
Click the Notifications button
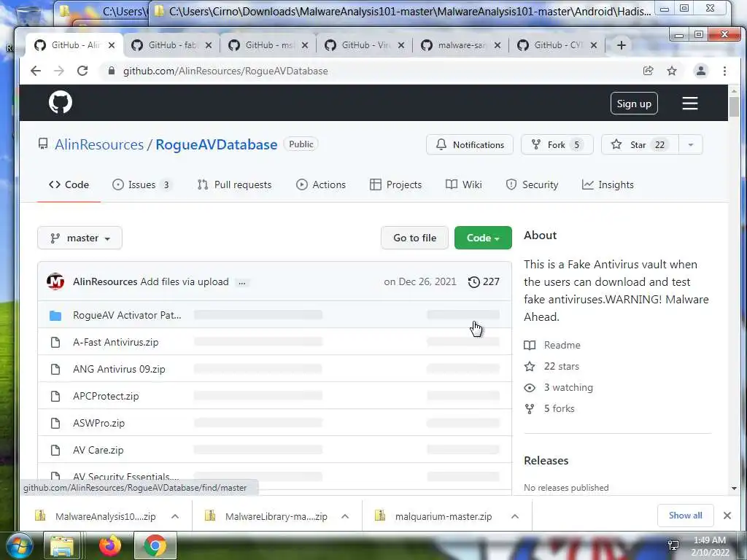pos(469,145)
